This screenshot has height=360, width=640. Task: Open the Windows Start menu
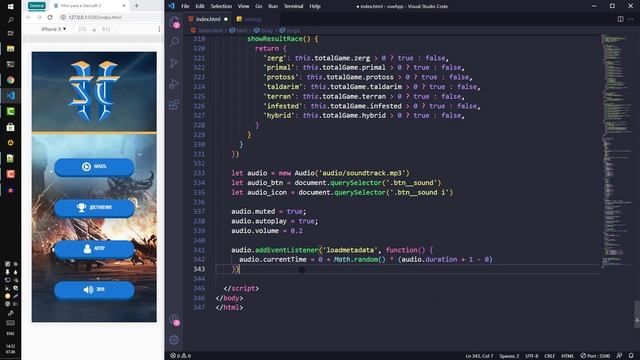tap(11, 6)
